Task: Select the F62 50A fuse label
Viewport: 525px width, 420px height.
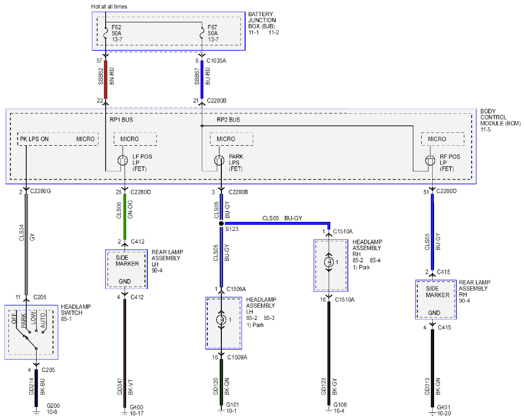Action: click(117, 33)
